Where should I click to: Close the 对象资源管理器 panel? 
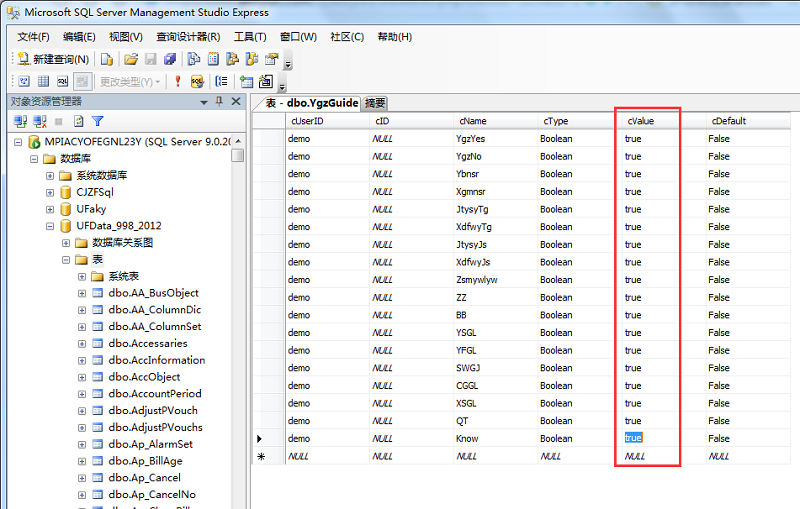[236, 101]
